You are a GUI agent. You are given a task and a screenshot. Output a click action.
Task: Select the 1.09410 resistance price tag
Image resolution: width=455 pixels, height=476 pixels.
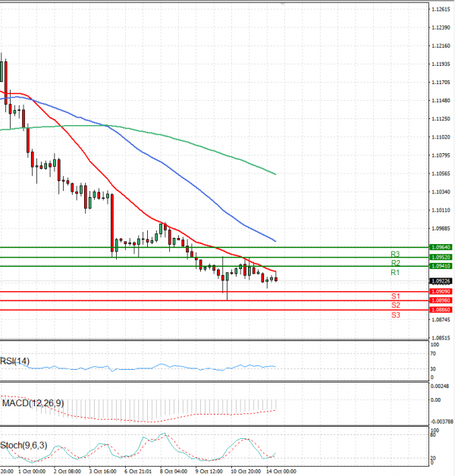[x=441, y=266]
